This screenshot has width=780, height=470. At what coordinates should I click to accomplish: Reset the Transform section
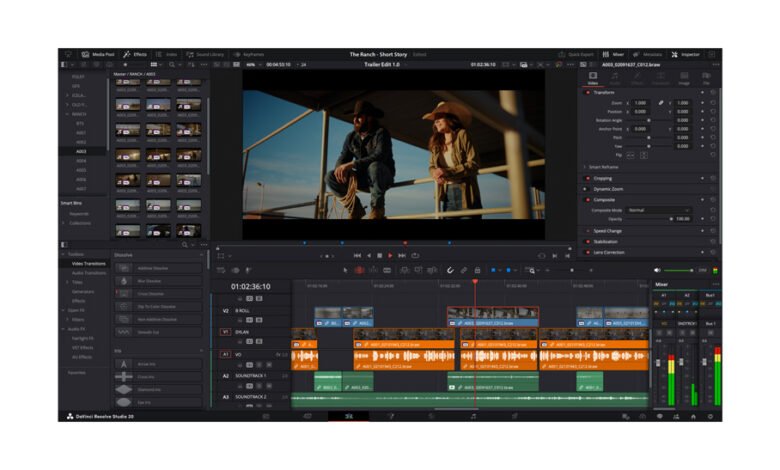[x=713, y=93]
